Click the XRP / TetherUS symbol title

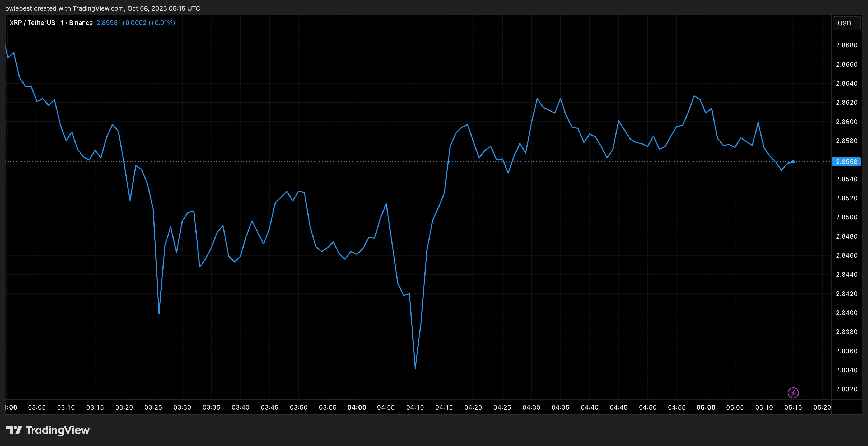tap(32, 22)
